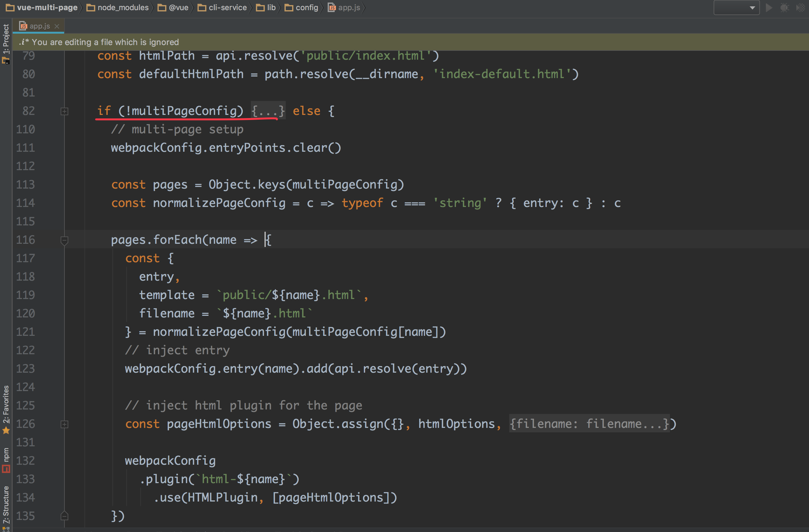
Task: Click the node_modules breadcrumb folder
Action: pyautogui.click(x=123, y=8)
